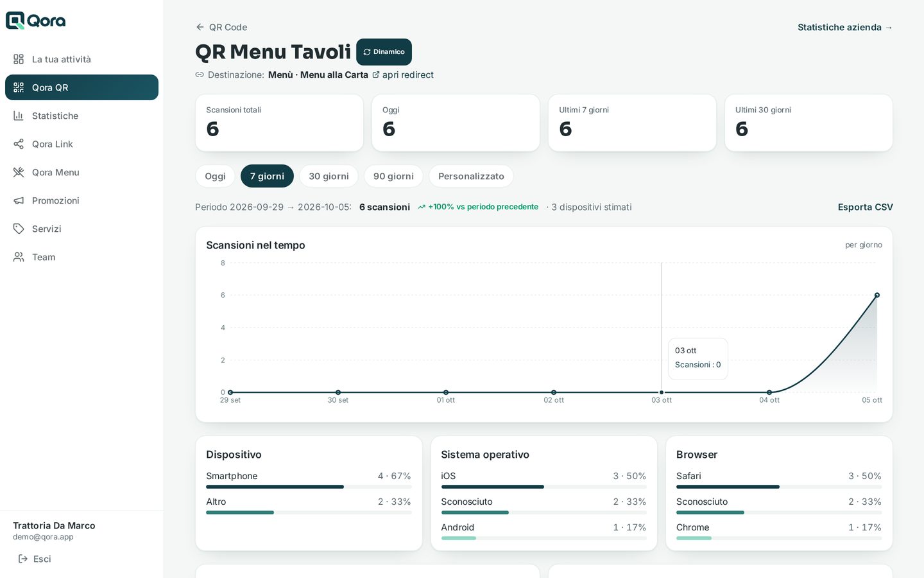924x578 pixels.
Task: Open Statistiche bar chart icon
Action: pos(19,116)
